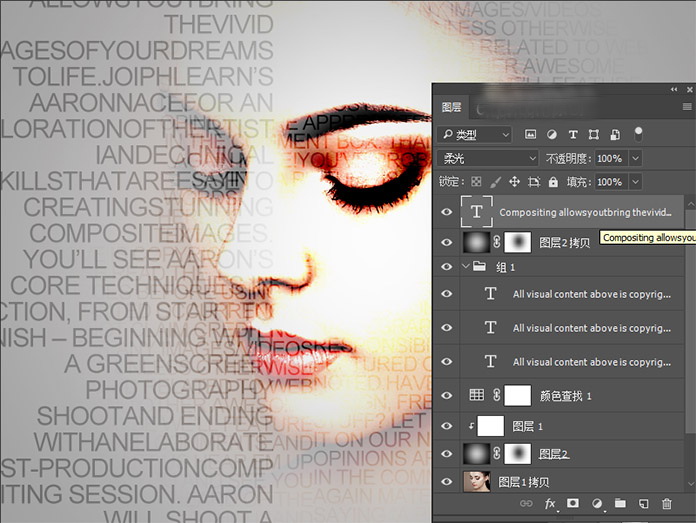Add a layer style with fx button

550,504
